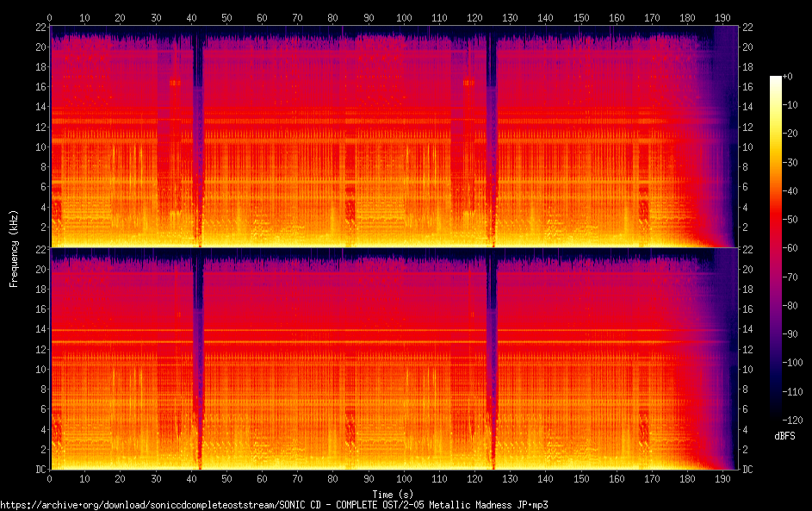Click the dBFS label below the color scale
The image size is (812, 511).
(x=784, y=436)
